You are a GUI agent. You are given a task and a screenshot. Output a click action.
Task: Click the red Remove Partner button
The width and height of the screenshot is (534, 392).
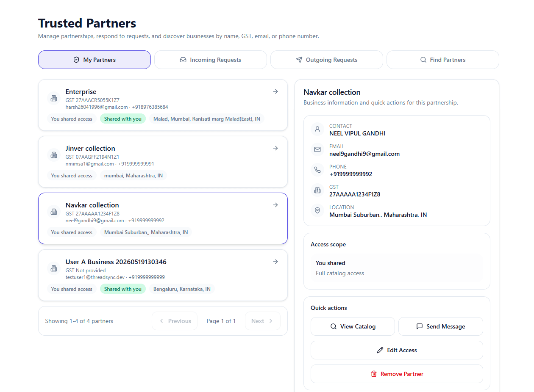pyautogui.click(x=397, y=374)
